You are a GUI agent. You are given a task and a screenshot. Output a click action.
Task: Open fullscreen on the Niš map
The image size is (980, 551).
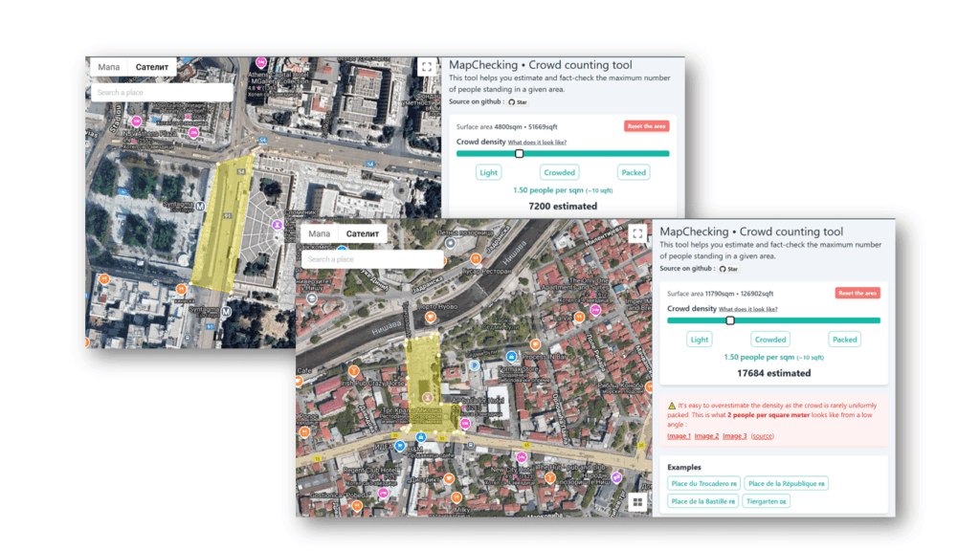tap(636, 233)
